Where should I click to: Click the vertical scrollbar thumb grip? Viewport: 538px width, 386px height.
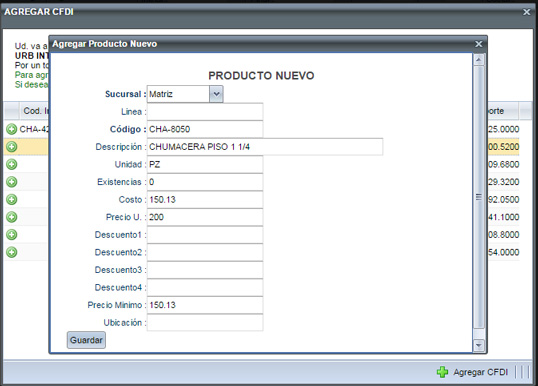pos(479,197)
